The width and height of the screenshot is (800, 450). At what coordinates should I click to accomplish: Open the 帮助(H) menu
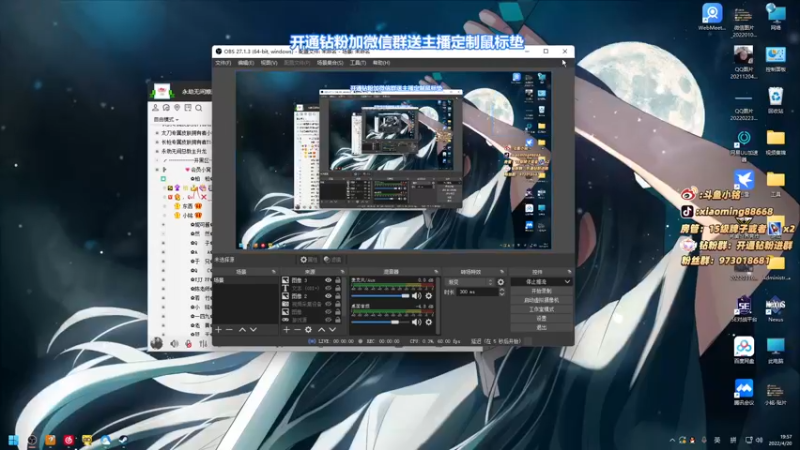pyautogui.click(x=381, y=63)
